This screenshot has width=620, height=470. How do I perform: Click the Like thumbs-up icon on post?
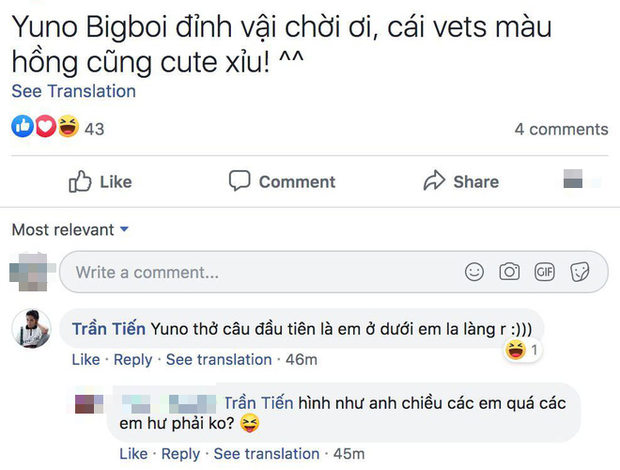point(80,182)
